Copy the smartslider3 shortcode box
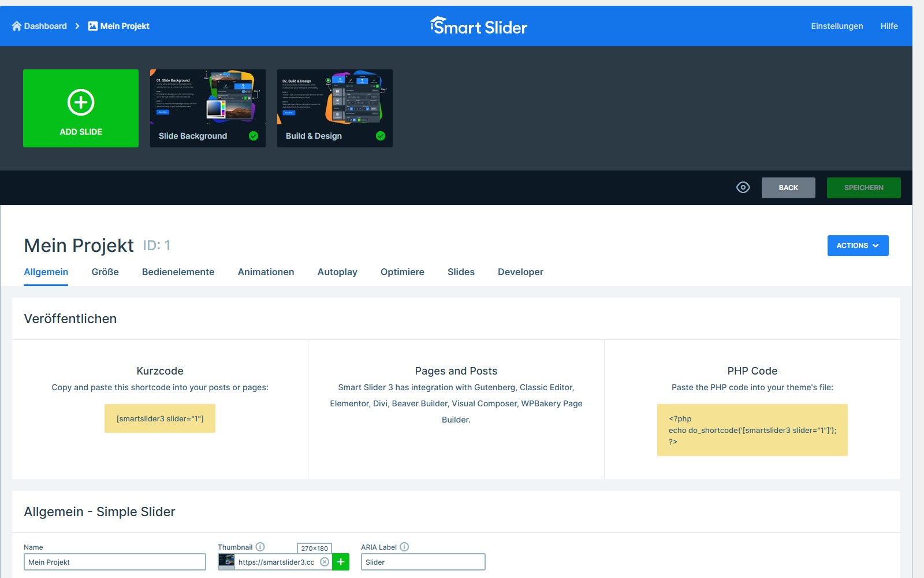 point(160,418)
